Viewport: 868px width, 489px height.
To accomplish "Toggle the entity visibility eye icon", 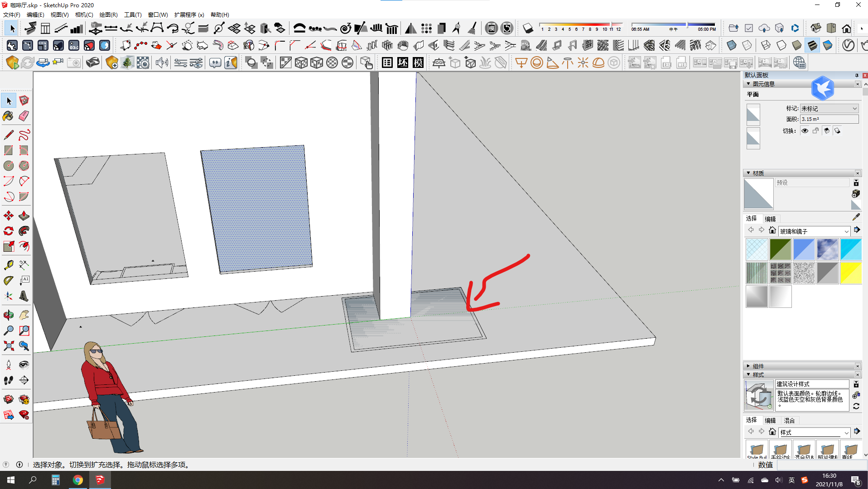I will click(805, 131).
